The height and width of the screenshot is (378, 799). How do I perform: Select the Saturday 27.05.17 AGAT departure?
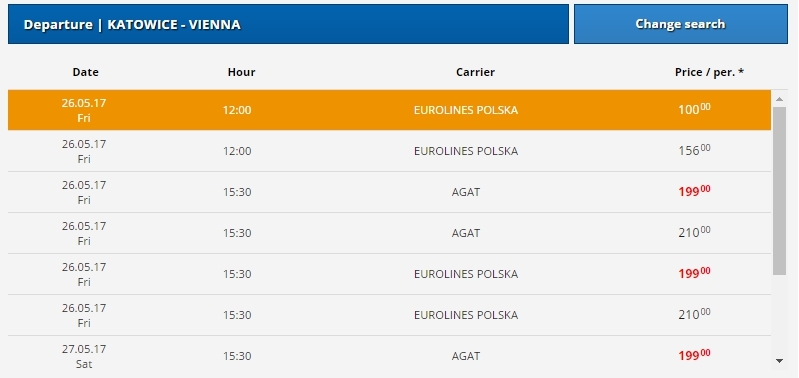tap(389, 356)
